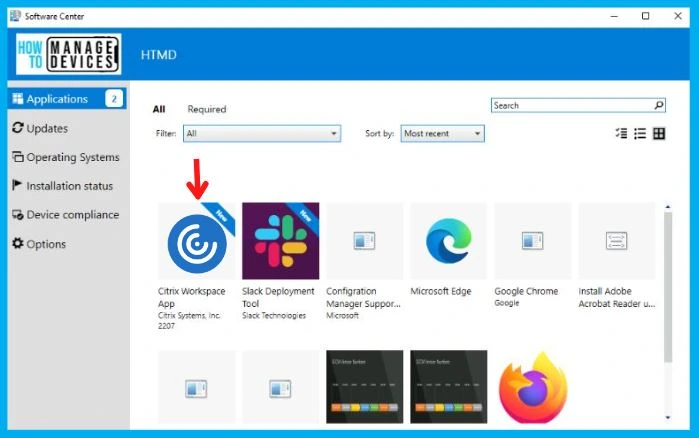Image resolution: width=699 pixels, height=438 pixels.
Task: Open the Google Chrome app tile icon
Action: click(x=533, y=241)
